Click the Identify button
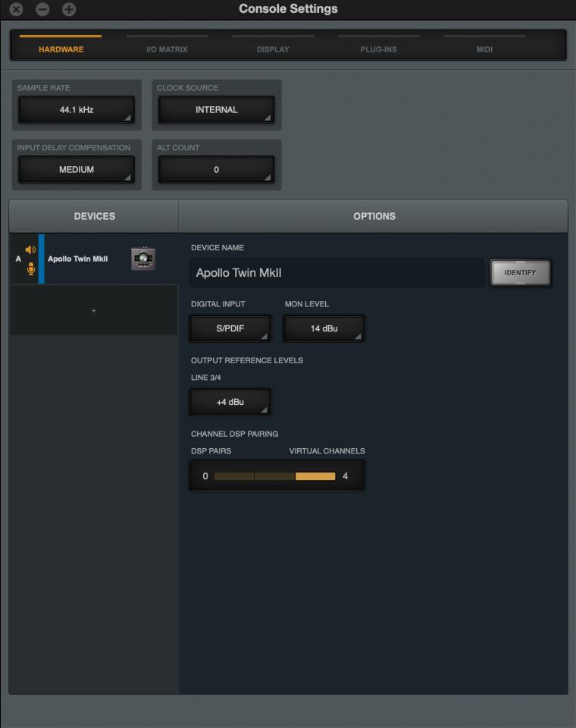This screenshot has height=728, width=576. click(x=521, y=272)
